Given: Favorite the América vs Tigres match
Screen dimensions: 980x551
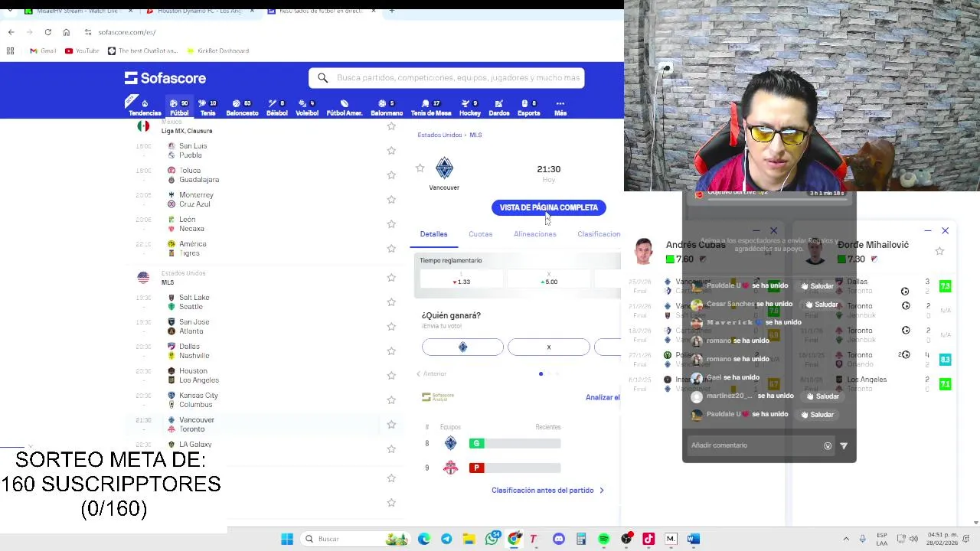Looking at the screenshot, I should tap(391, 249).
